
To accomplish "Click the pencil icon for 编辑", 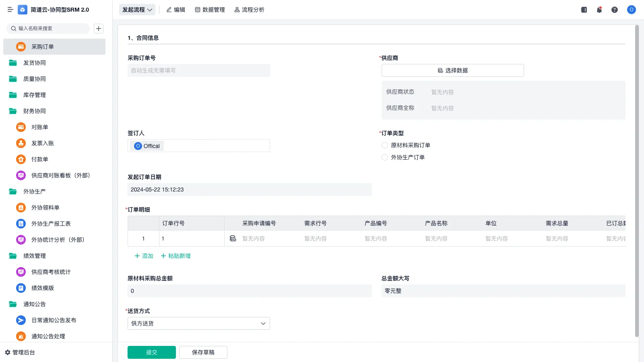I will [169, 10].
